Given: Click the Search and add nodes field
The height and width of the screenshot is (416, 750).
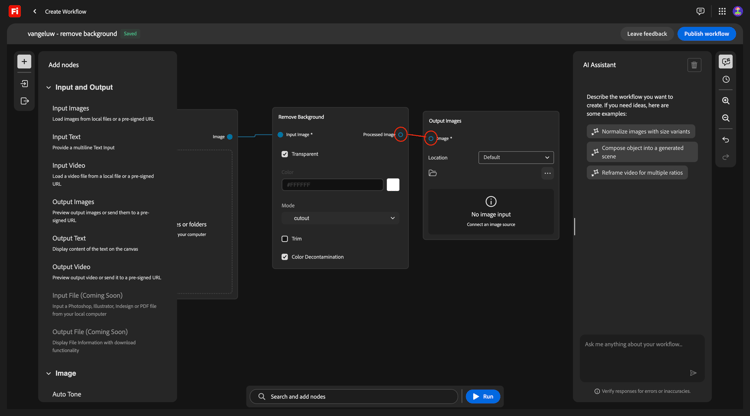Looking at the screenshot, I should click(353, 396).
